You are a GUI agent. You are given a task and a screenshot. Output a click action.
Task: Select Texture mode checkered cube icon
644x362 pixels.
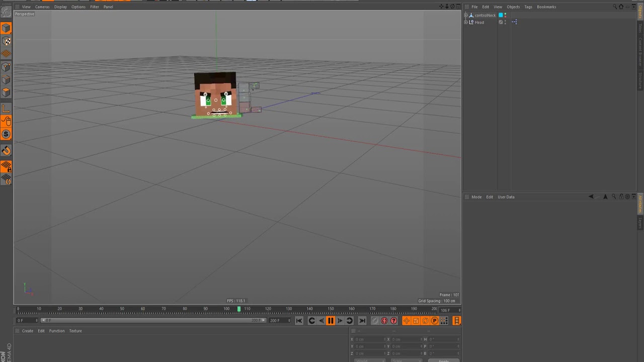[x=6, y=41]
